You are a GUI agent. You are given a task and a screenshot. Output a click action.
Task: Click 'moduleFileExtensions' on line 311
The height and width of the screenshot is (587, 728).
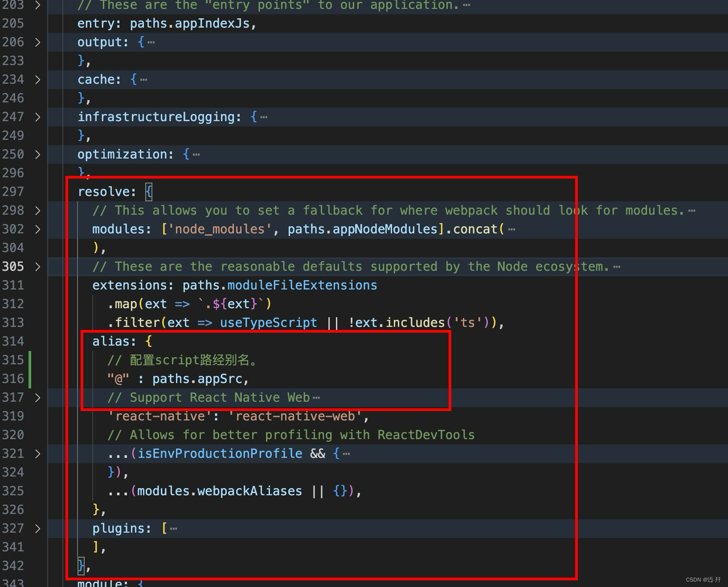302,285
